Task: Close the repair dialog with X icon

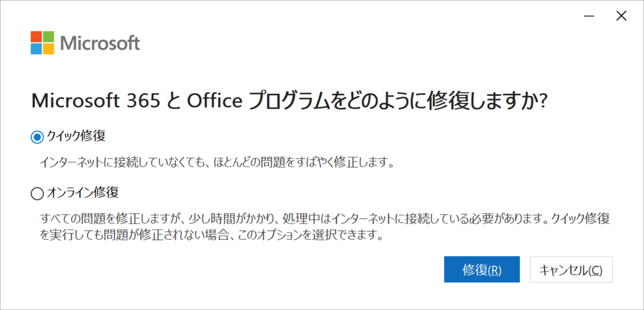Action: [621, 16]
